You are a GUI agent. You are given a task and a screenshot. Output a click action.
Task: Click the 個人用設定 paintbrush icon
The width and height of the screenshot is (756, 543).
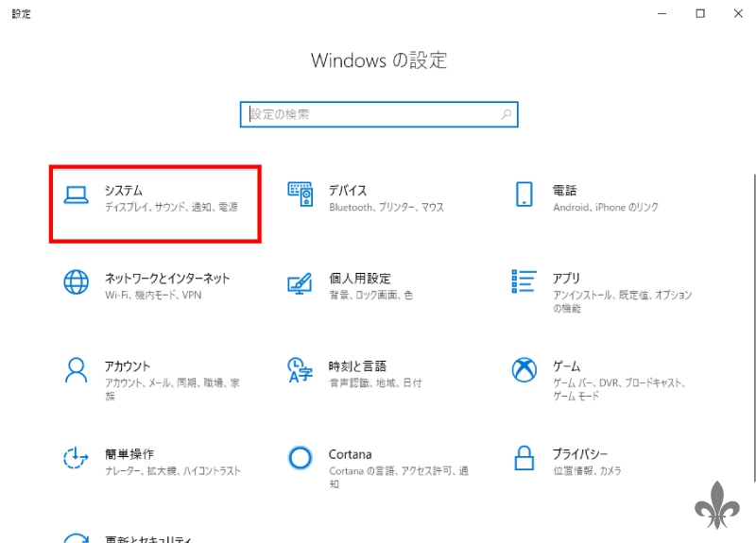pyautogui.click(x=300, y=283)
